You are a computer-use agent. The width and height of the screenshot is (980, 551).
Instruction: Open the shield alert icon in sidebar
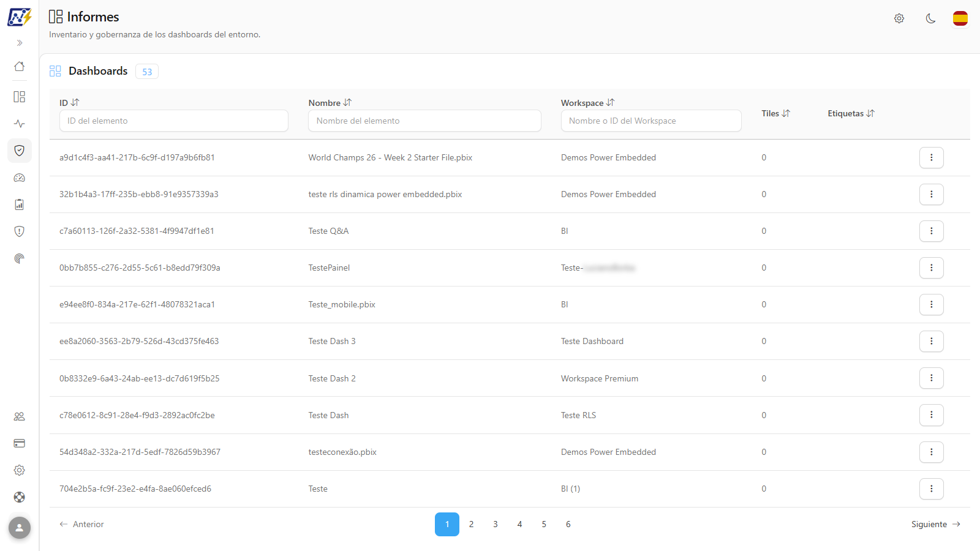click(x=20, y=231)
